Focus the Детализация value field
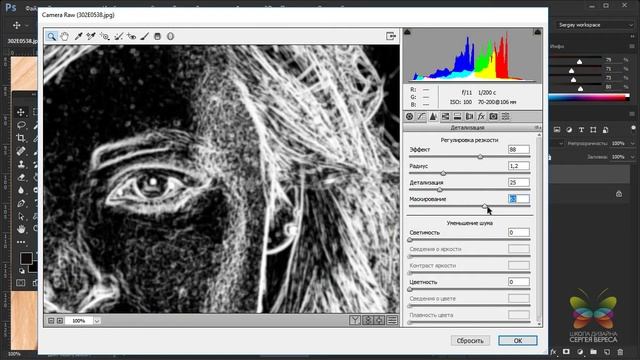The height and width of the screenshot is (360, 640). click(519, 182)
